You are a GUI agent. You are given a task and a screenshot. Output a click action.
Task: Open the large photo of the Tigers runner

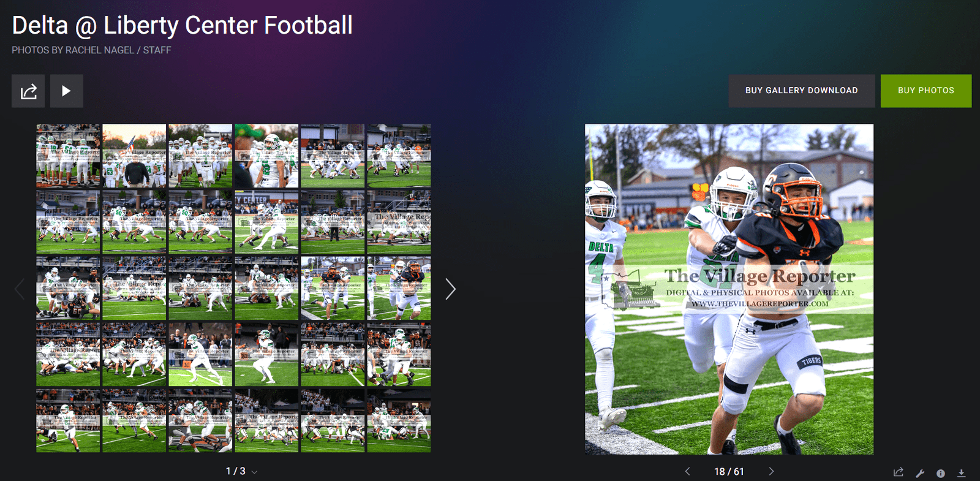point(729,289)
